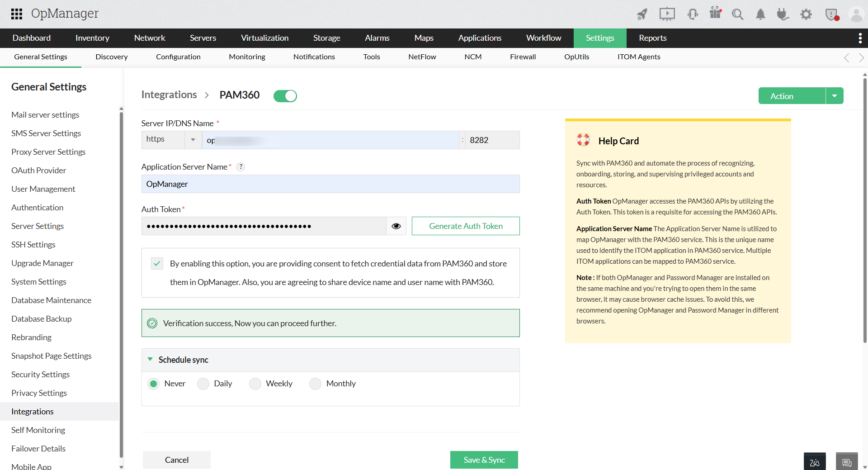Click the Application Server Name field
The width and height of the screenshot is (868, 470).
coord(330,184)
